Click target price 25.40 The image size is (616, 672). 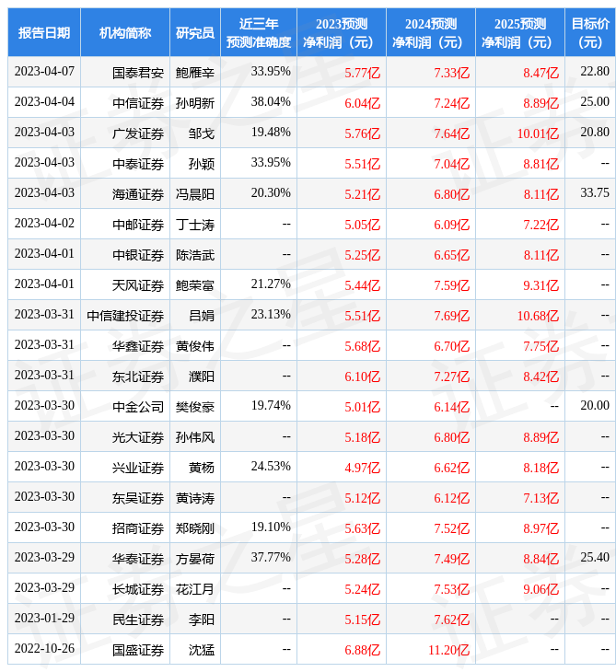pos(595,557)
